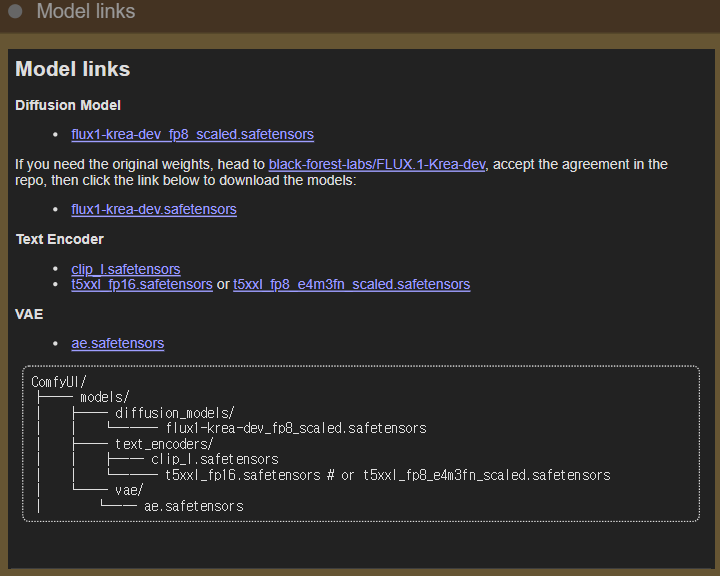
Task: Click ComfyUI/ root line in folder tree
Action: 59,382
